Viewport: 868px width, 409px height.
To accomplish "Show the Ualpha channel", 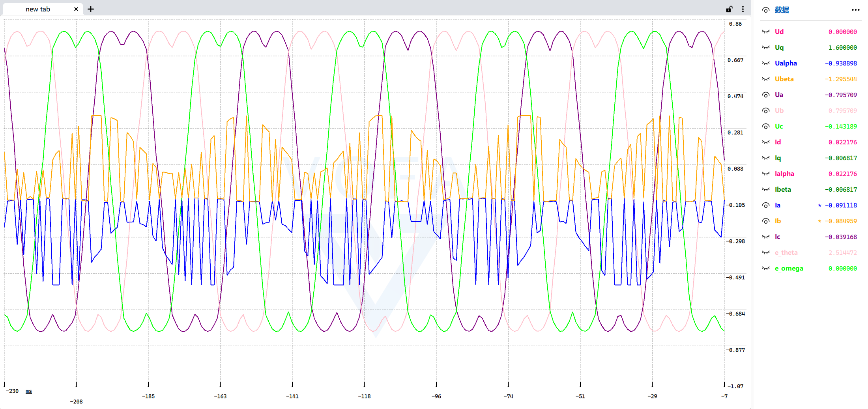I will [x=765, y=63].
